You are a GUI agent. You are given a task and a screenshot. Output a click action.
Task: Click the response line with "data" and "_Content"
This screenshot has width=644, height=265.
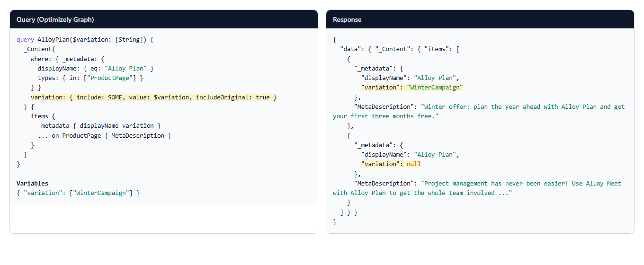pos(399,49)
